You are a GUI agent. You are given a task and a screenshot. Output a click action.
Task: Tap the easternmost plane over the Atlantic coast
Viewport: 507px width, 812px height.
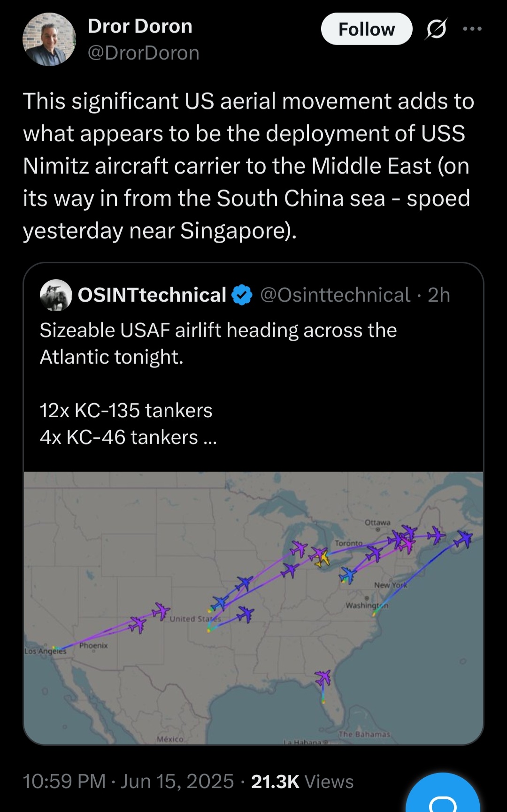464,538
